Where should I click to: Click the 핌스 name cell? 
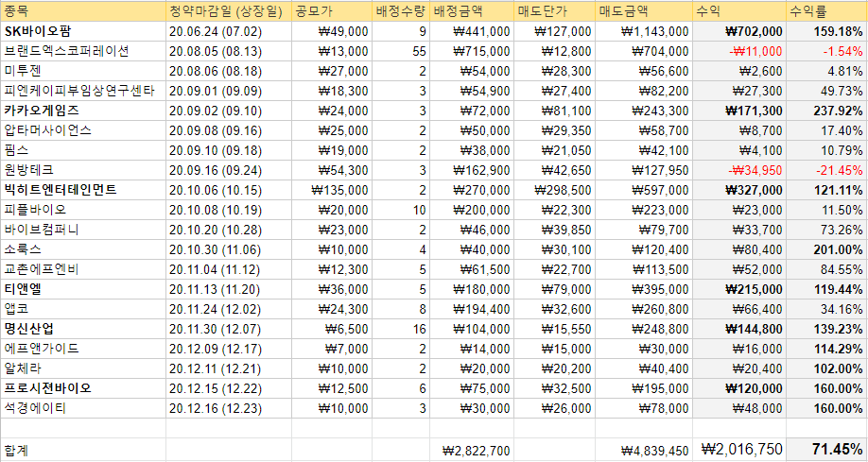click(83, 150)
